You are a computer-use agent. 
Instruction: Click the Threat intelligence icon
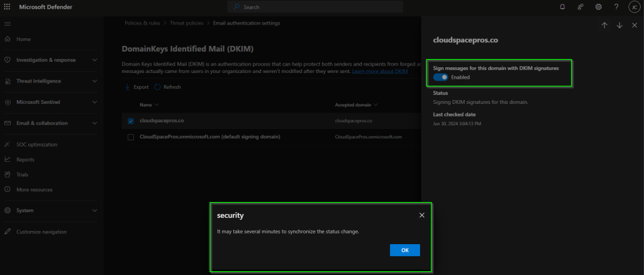(x=8, y=81)
